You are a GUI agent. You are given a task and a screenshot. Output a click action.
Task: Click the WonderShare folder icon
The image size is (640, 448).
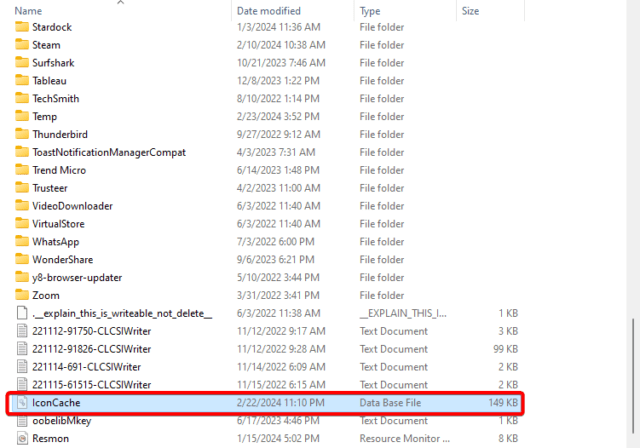[22, 259]
